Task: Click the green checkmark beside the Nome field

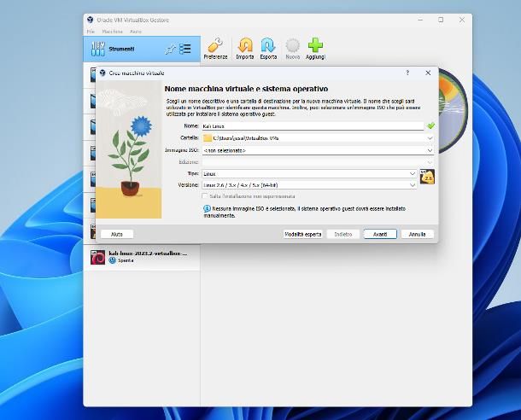Action: 431,125
